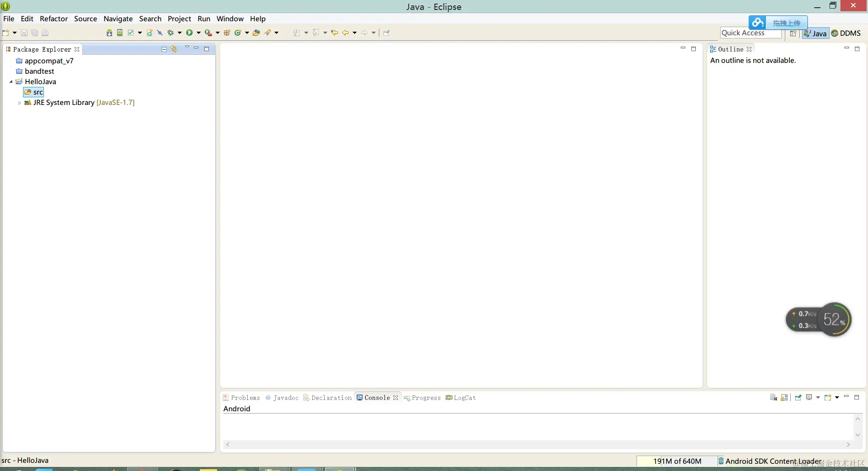Switch to the Java perspective
Image resolution: width=868 pixels, height=471 pixels.
point(815,33)
